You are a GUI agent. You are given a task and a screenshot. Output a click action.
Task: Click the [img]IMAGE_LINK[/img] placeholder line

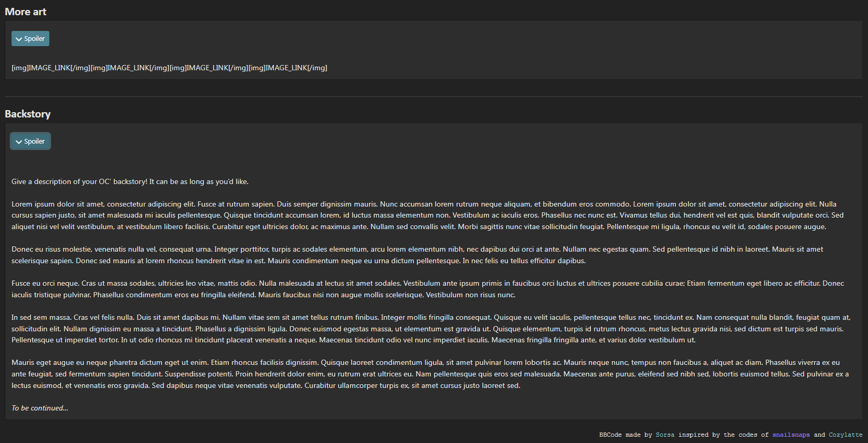[x=170, y=68]
